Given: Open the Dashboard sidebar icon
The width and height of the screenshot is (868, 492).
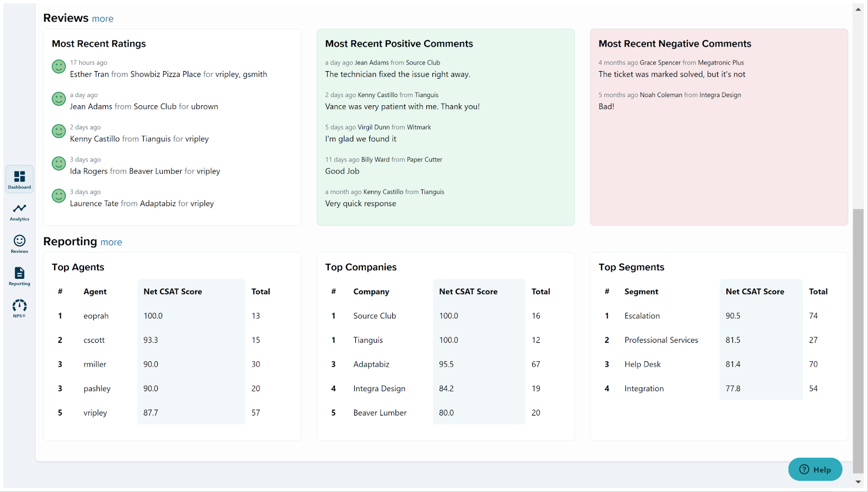Looking at the screenshot, I should pos(20,179).
